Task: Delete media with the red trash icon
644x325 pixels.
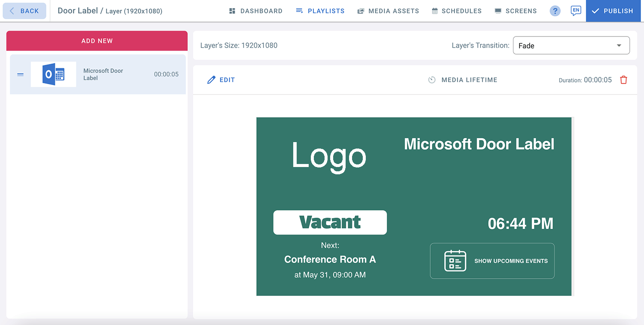Action: pyautogui.click(x=623, y=80)
